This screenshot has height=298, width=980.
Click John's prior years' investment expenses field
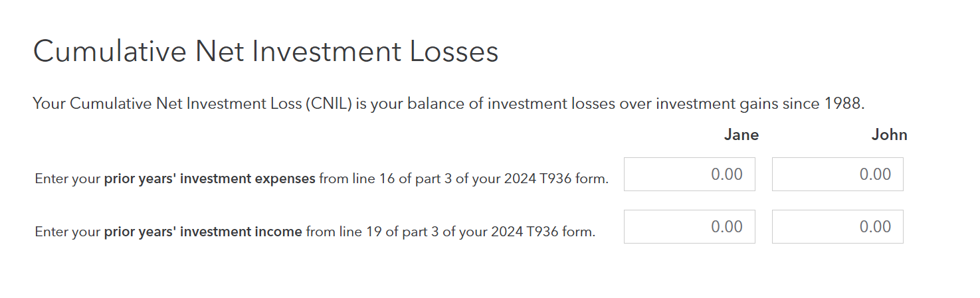point(837,174)
